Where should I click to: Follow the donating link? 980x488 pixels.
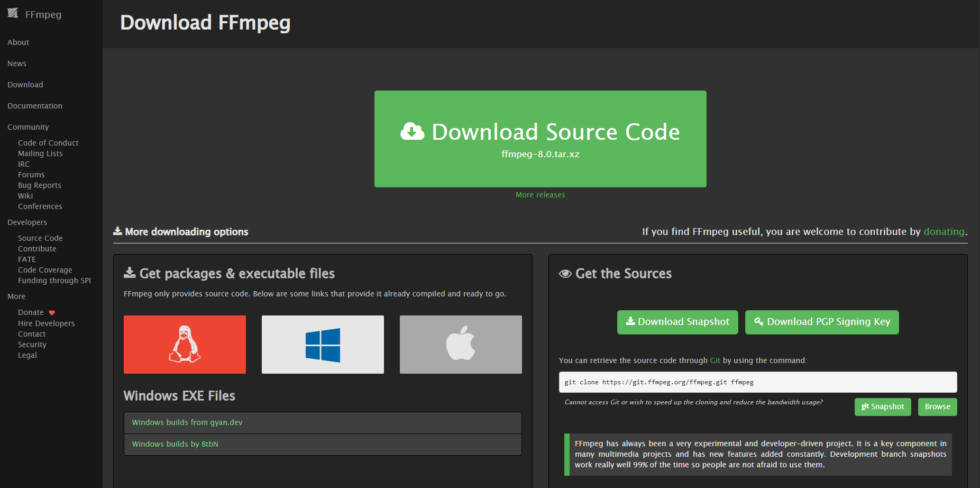[x=944, y=232]
